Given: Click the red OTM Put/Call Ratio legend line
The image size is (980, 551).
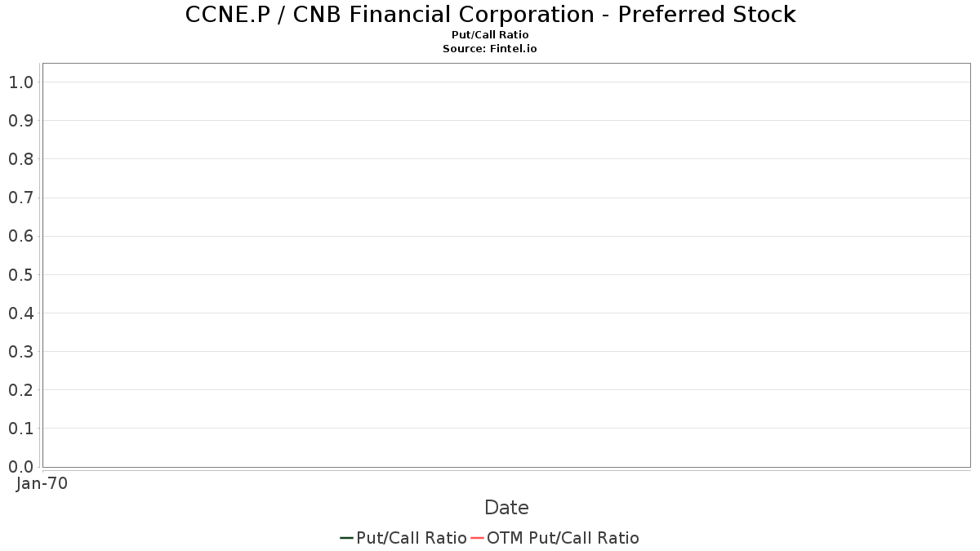Looking at the screenshot, I should 478,538.
